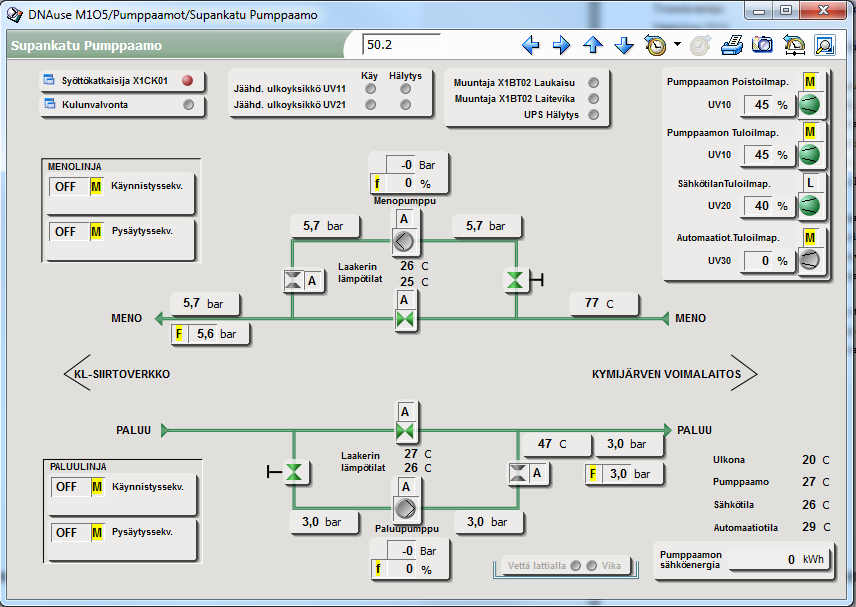Screen dimensions: 856x607
Task: Click the grey valve left of Menopumppu
Action: (293, 281)
